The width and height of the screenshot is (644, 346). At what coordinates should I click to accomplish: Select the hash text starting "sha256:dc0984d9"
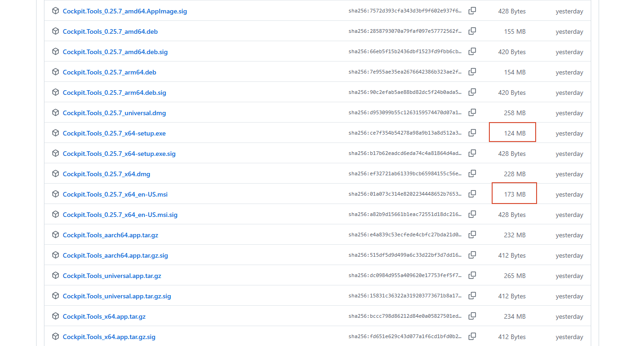(405, 276)
